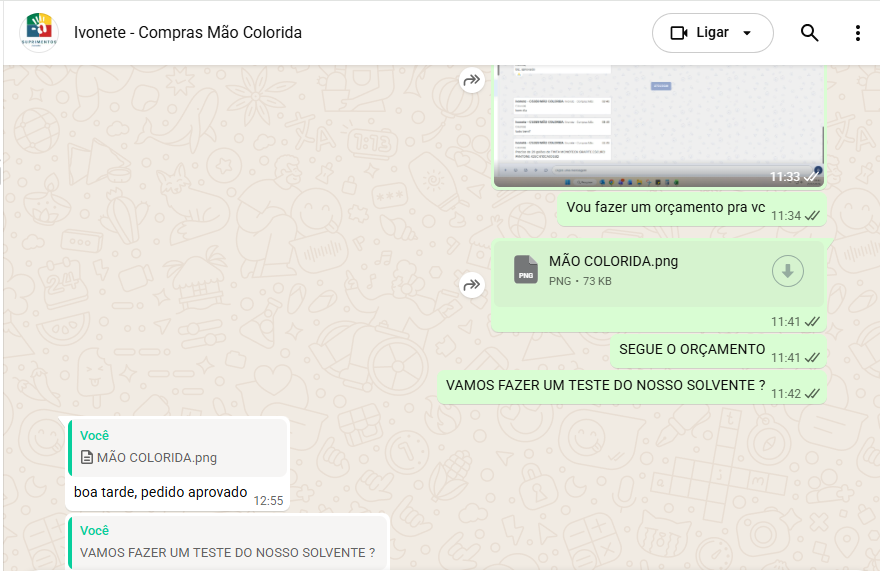Download the MÃO COLORIDA.png file
This screenshot has height=571, width=880.
pos(787,271)
